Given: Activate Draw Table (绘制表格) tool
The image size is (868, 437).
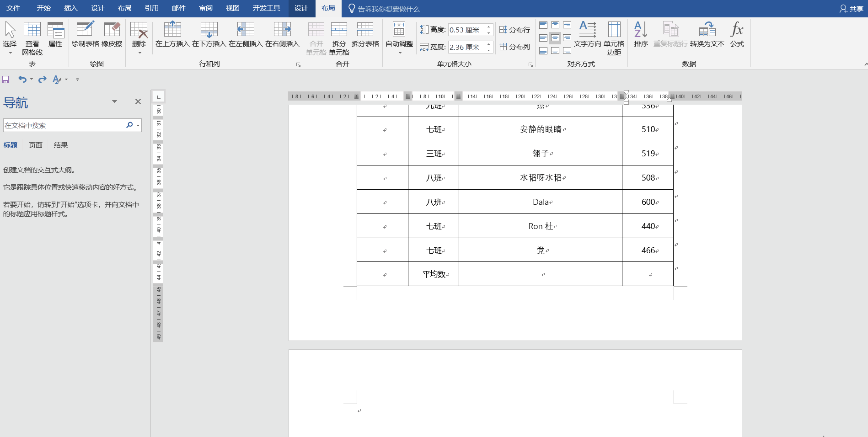Looking at the screenshot, I should (x=86, y=34).
